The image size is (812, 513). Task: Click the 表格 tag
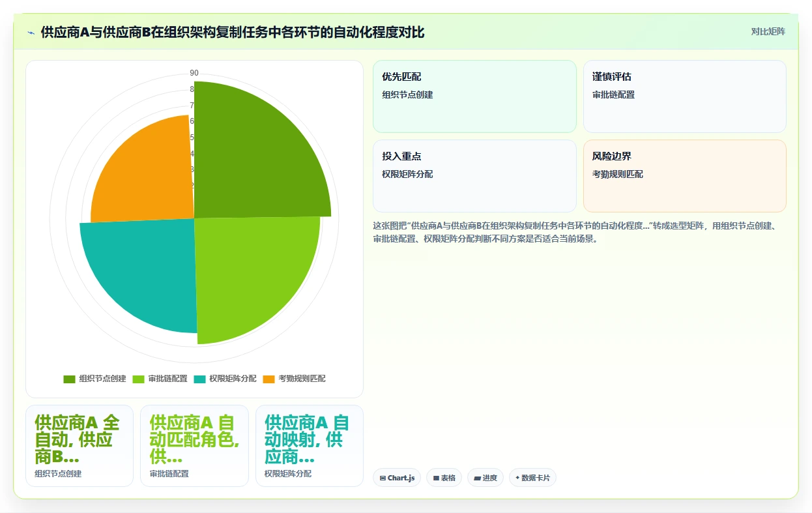click(x=444, y=478)
